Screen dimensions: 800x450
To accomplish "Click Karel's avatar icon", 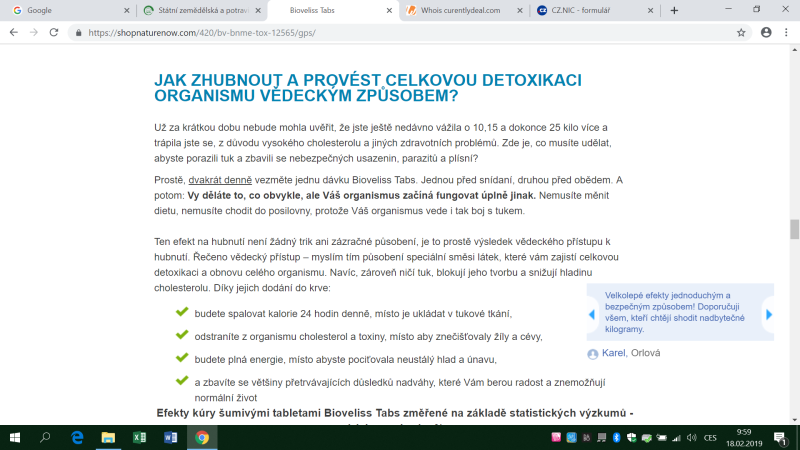I will (592, 354).
